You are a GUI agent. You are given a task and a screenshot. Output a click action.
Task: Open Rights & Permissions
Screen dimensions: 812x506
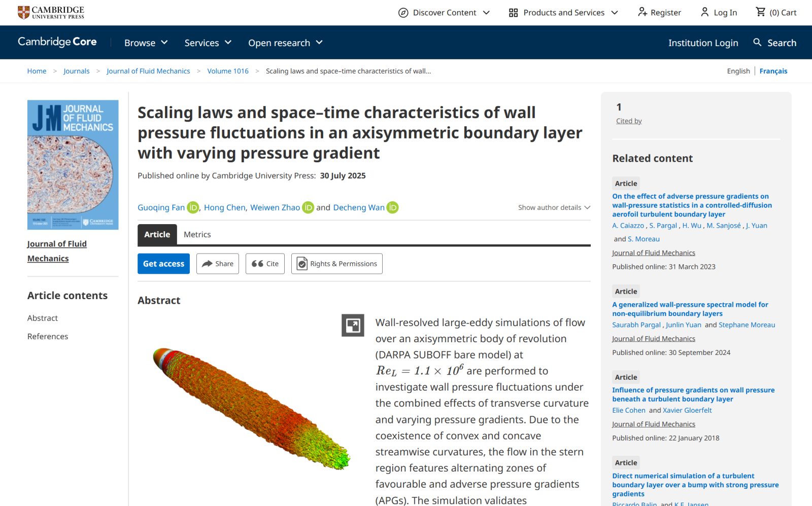[x=336, y=264]
